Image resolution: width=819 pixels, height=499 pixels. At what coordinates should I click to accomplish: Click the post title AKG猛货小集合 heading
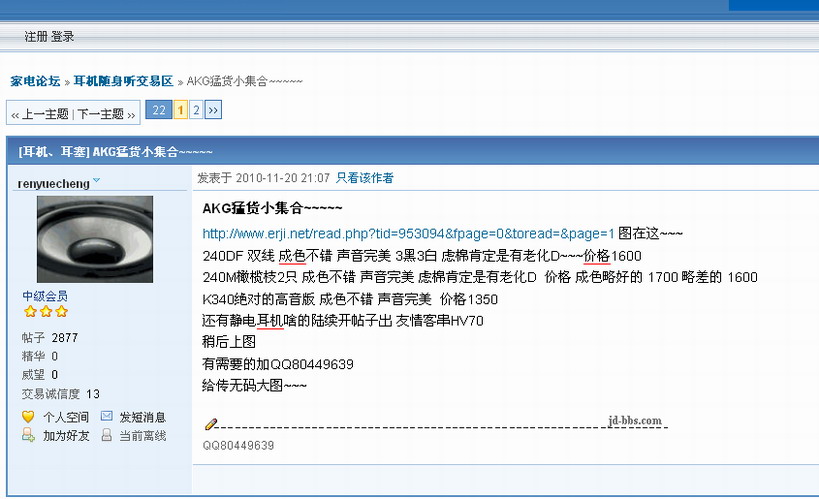(272, 208)
